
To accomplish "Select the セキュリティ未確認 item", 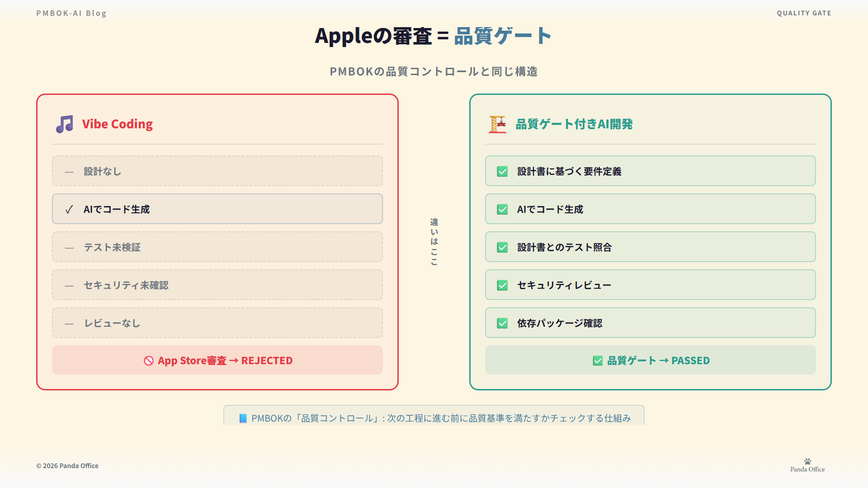I will [x=217, y=285].
